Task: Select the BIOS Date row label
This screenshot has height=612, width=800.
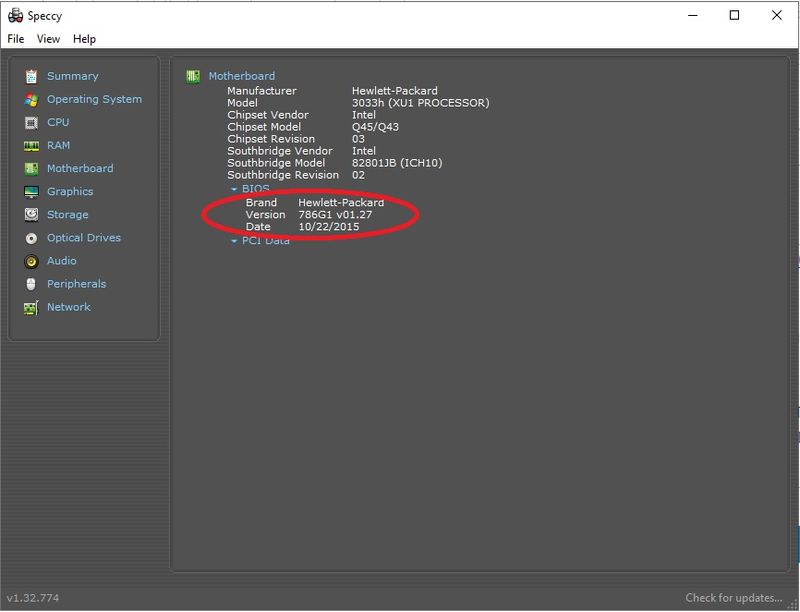Action: point(258,226)
